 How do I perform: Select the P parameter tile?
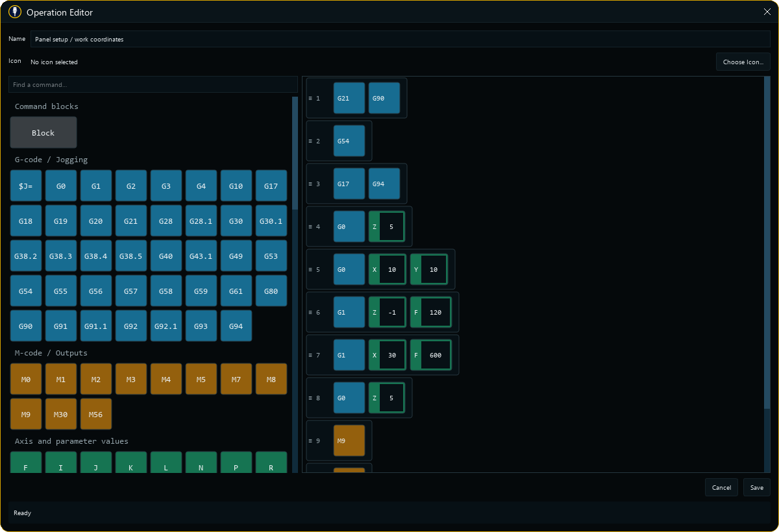(236, 463)
